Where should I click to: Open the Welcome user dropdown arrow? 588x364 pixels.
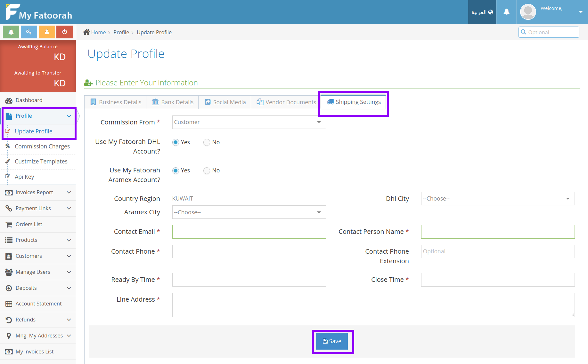tap(581, 12)
